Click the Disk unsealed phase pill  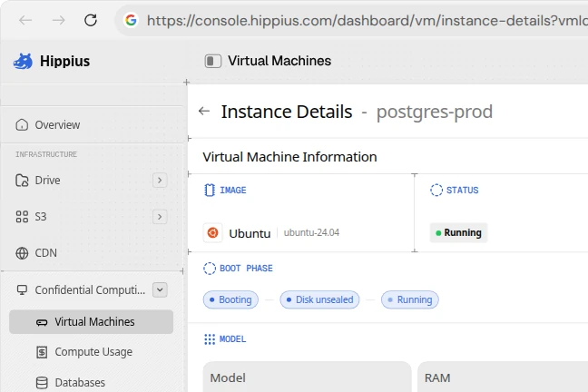pos(319,299)
